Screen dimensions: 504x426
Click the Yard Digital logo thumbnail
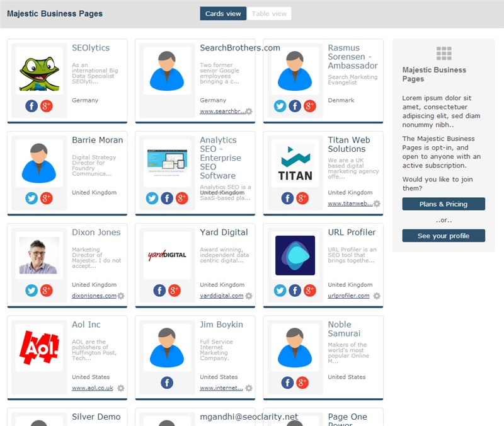click(x=167, y=256)
